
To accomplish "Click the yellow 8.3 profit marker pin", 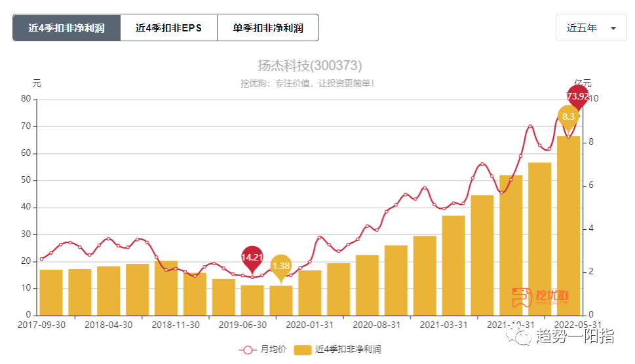I will tap(568, 118).
